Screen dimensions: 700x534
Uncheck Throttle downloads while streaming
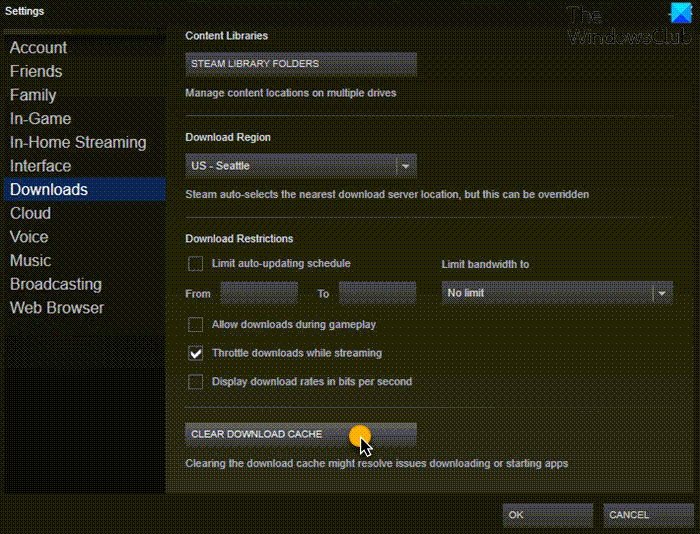point(196,353)
